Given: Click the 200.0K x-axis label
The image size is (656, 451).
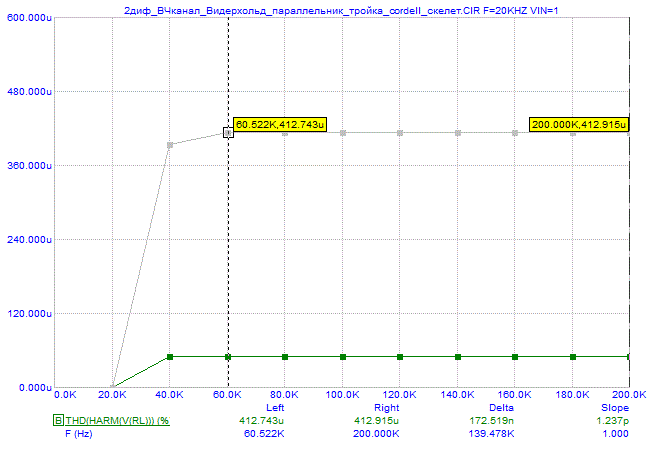Looking at the screenshot, I should [629, 395].
